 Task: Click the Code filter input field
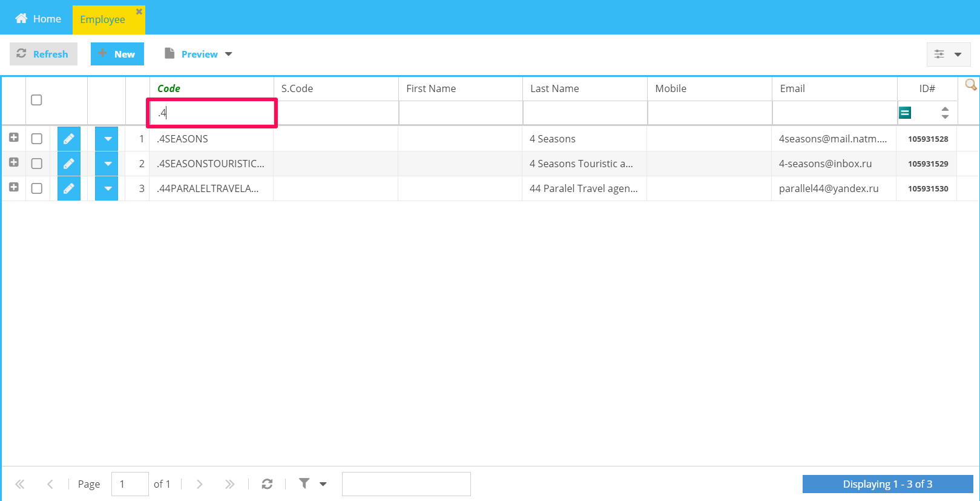pyautogui.click(x=212, y=113)
